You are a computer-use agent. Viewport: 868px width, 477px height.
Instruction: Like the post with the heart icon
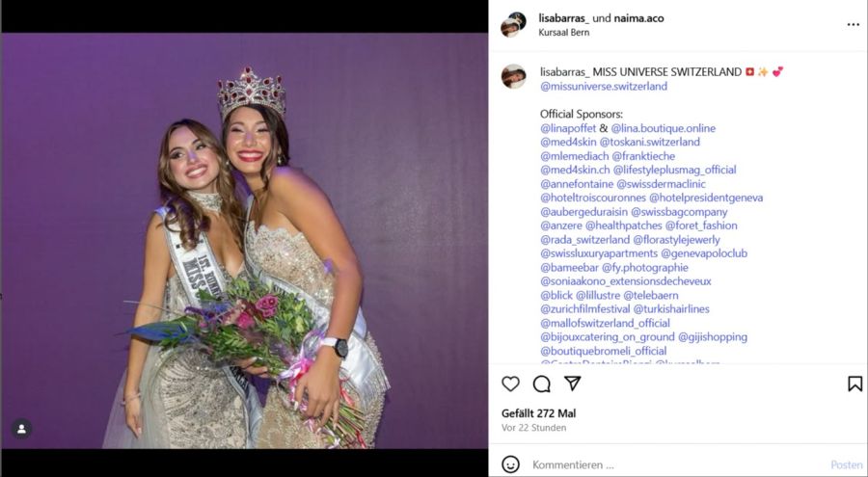pyautogui.click(x=511, y=384)
